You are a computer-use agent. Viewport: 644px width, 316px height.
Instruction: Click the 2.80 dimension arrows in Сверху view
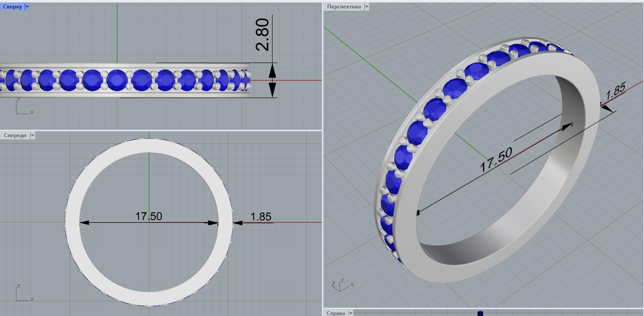click(x=272, y=80)
